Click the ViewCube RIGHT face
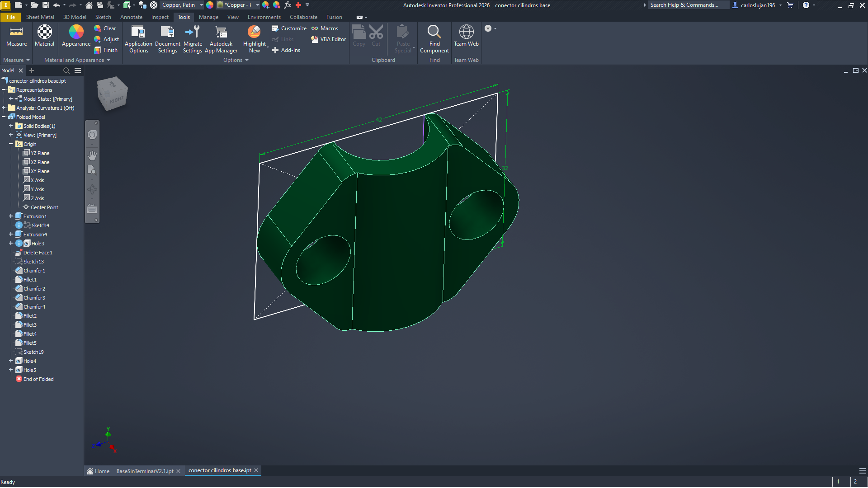The width and height of the screenshot is (868, 488). (x=117, y=99)
